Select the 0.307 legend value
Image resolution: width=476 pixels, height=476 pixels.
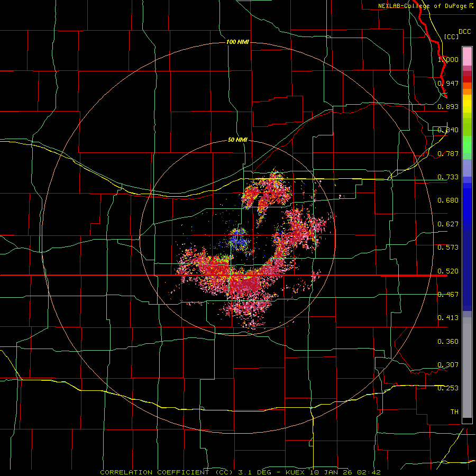coord(448,365)
